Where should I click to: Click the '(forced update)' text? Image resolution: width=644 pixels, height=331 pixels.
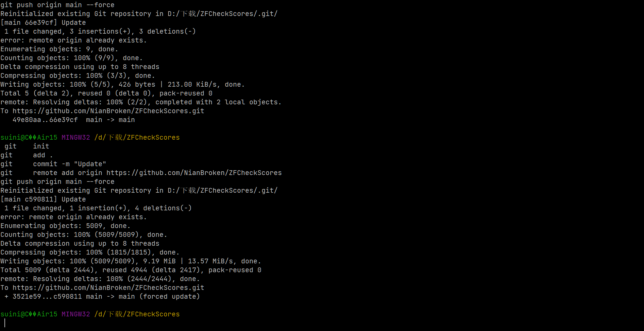[170, 296]
